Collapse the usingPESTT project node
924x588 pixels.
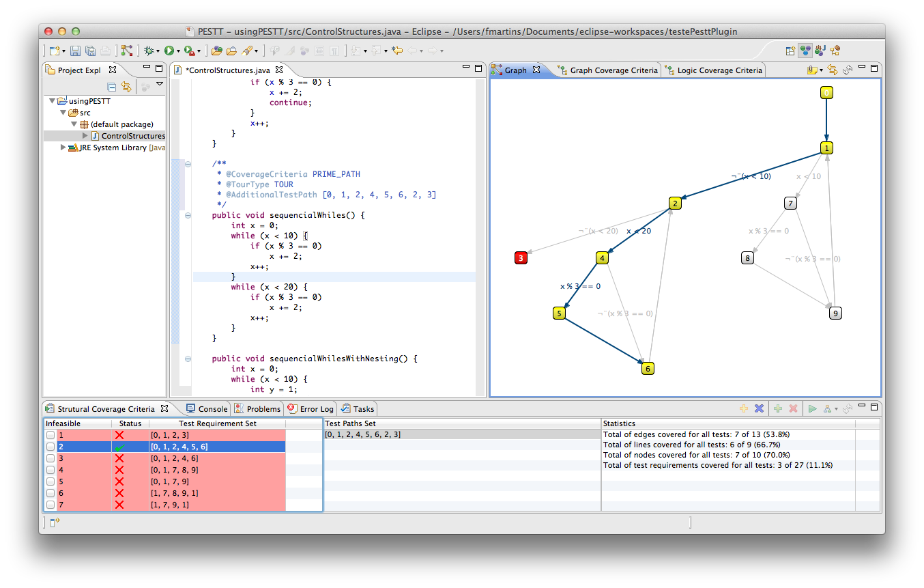pyautogui.click(x=52, y=101)
